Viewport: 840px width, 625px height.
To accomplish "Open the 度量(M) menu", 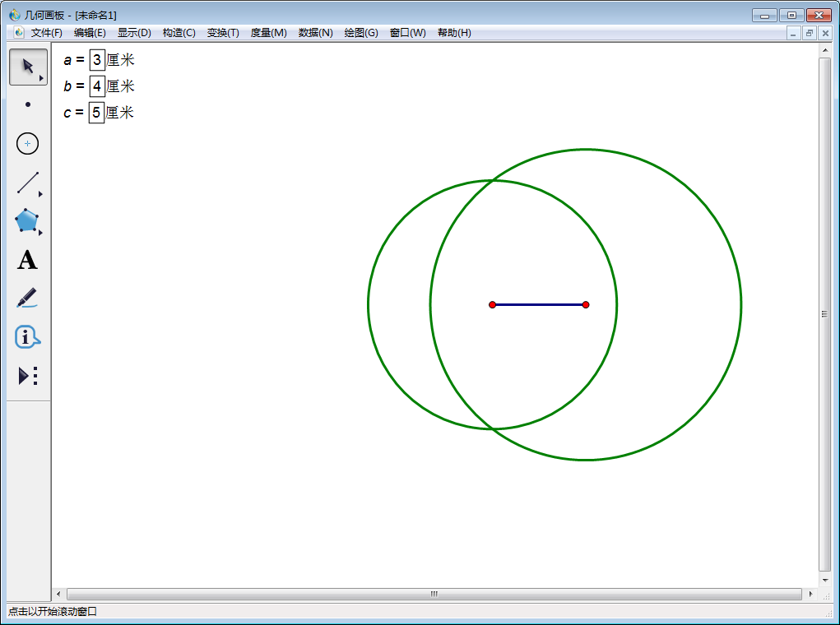I will (268, 33).
